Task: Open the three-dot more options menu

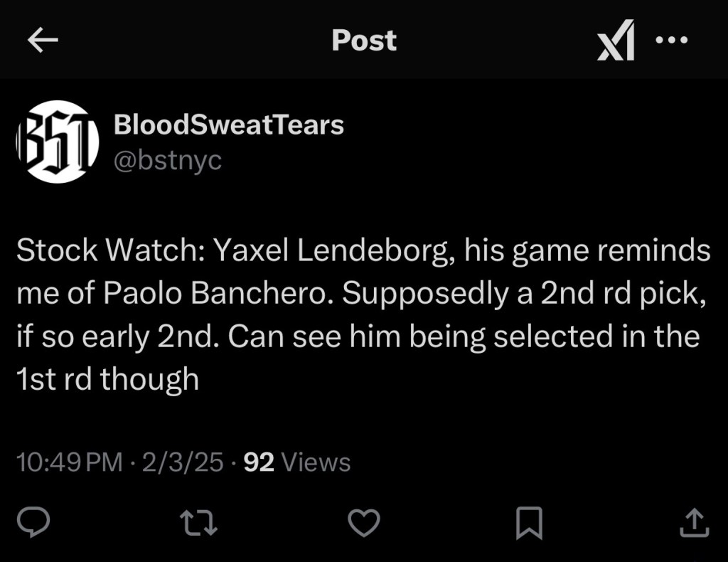Action: click(671, 41)
